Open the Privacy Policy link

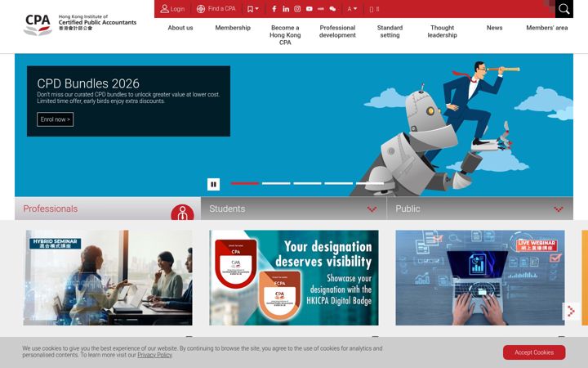click(x=154, y=355)
